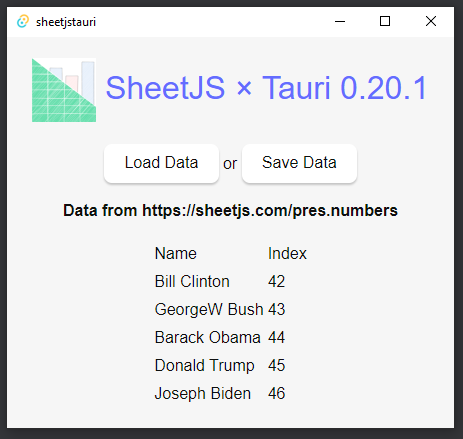Click the Save Data button
463x439 pixels.
coord(299,163)
